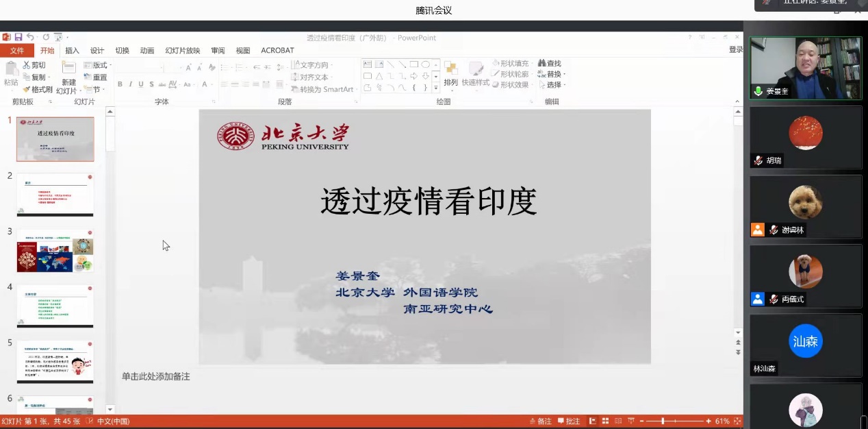Toggle the Notes (备注) pane
Image resolution: width=868 pixels, height=429 pixels.
(x=540, y=421)
